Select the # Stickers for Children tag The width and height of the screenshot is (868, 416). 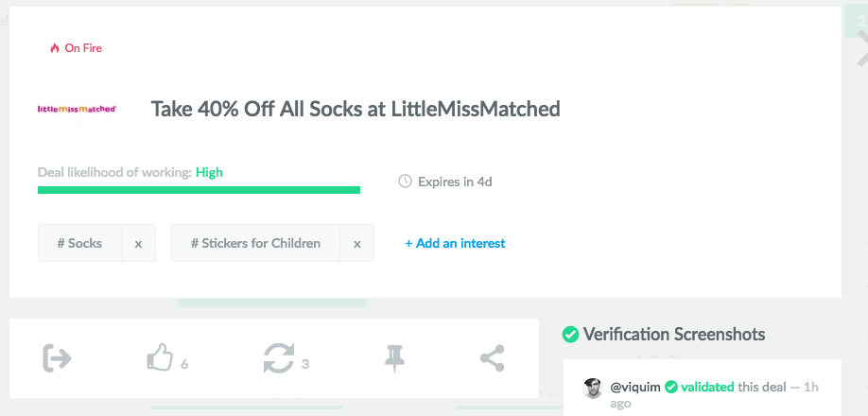point(255,243)
